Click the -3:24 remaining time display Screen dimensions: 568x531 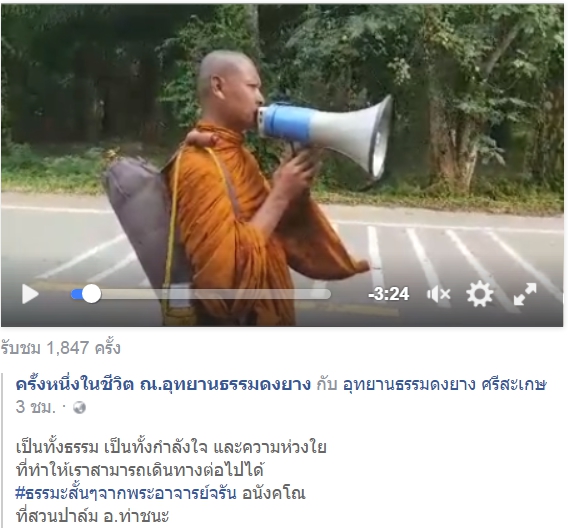click(x=389, y=294)
